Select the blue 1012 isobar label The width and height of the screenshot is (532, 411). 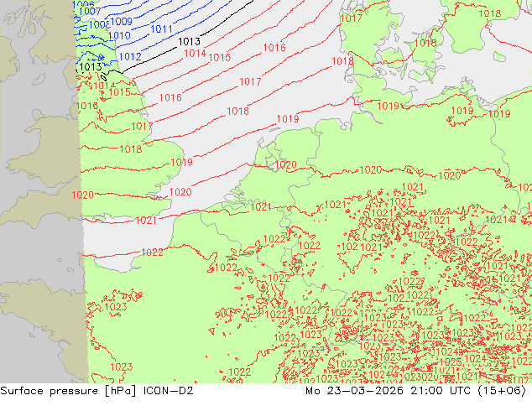click(130, 57)
